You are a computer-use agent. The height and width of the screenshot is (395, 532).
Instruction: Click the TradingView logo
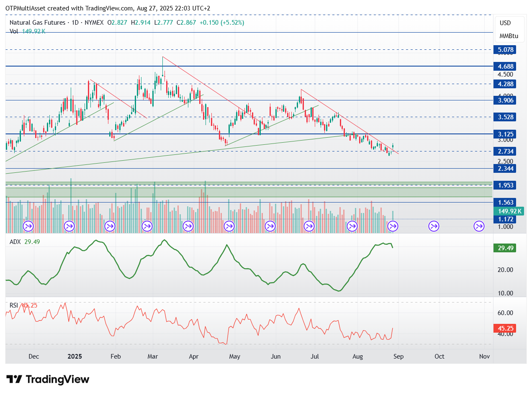(48, 380)
